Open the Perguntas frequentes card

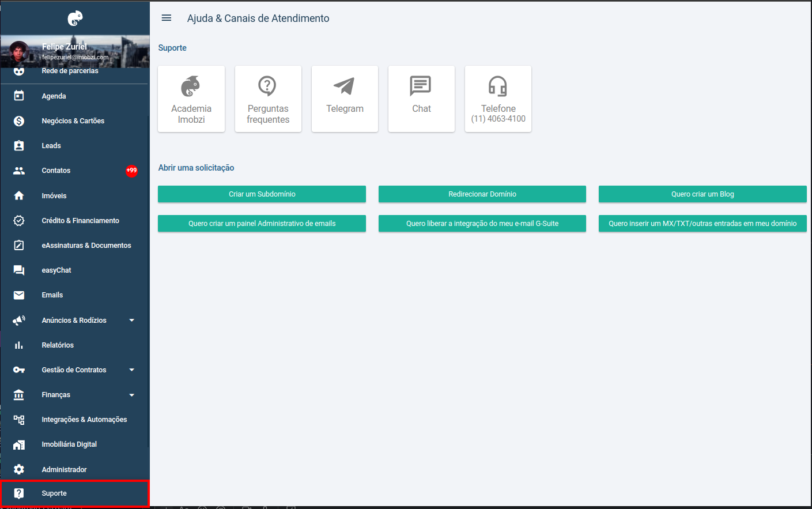pyautogui.click(x=268, y=99)
